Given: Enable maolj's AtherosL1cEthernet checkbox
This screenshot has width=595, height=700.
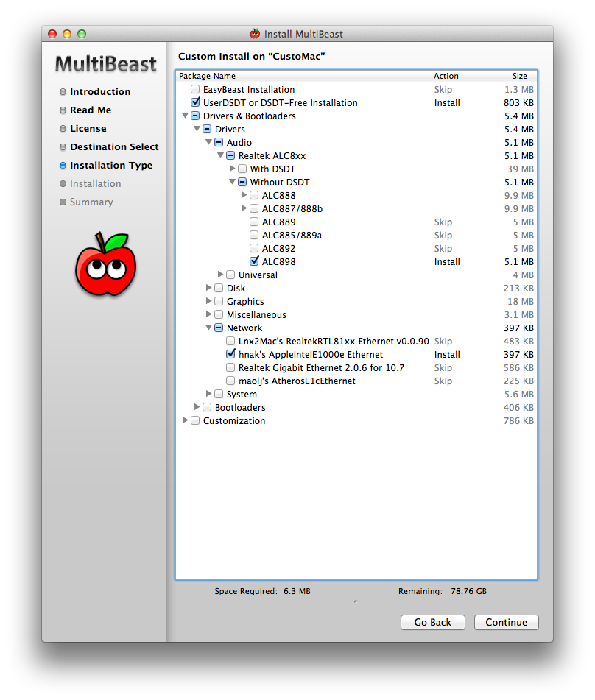Looking at the screenshot, I should tap(230, 381).
